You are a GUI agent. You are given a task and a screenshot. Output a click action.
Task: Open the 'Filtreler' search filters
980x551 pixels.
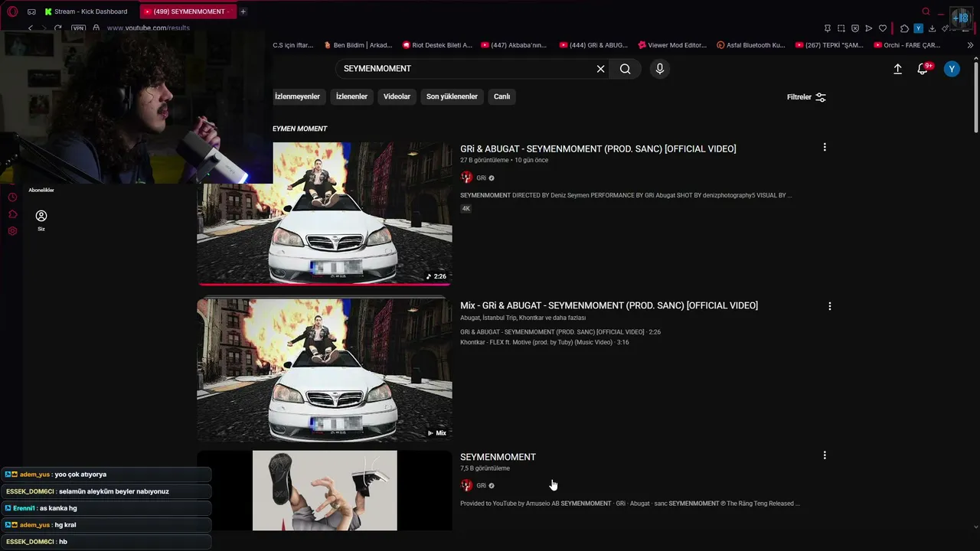click(x=806, y=97)
